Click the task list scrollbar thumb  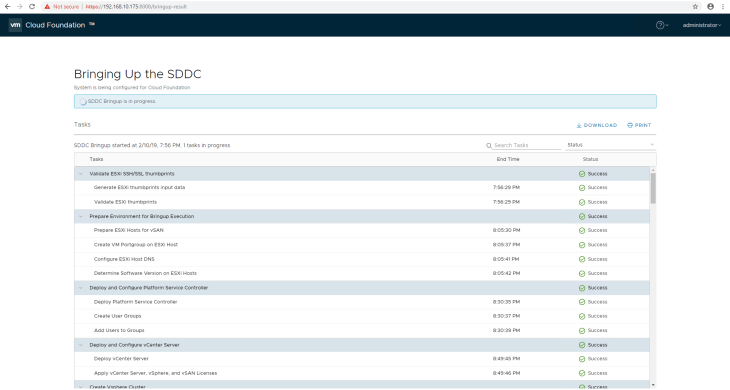point(653,188)
